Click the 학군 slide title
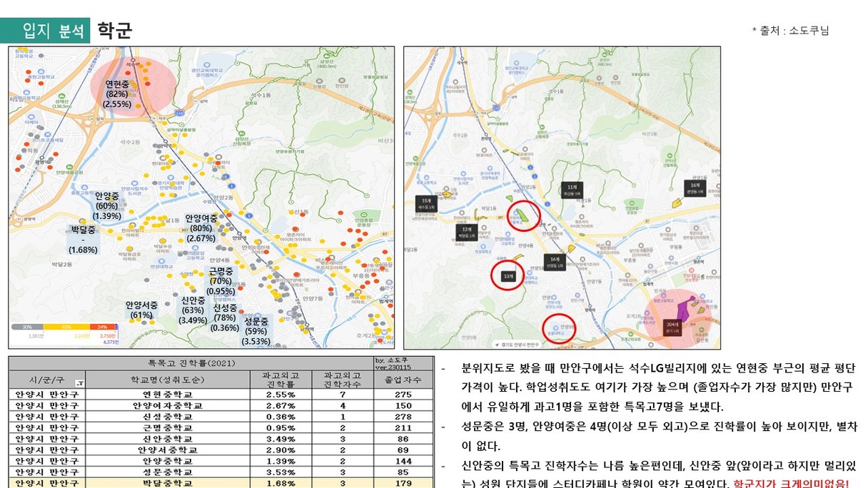Viewport: 868px width, 488px height. pyautogui.click(x=114, y=31)
